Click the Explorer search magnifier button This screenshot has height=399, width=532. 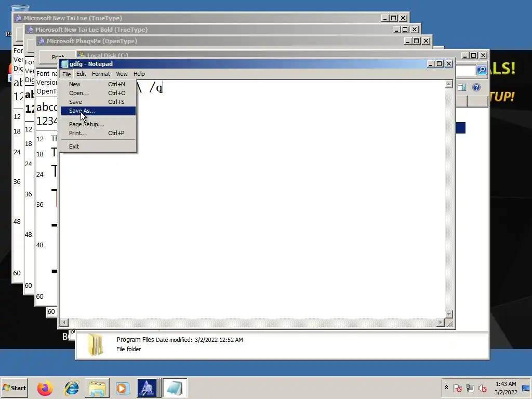click(x=482, y=70)
